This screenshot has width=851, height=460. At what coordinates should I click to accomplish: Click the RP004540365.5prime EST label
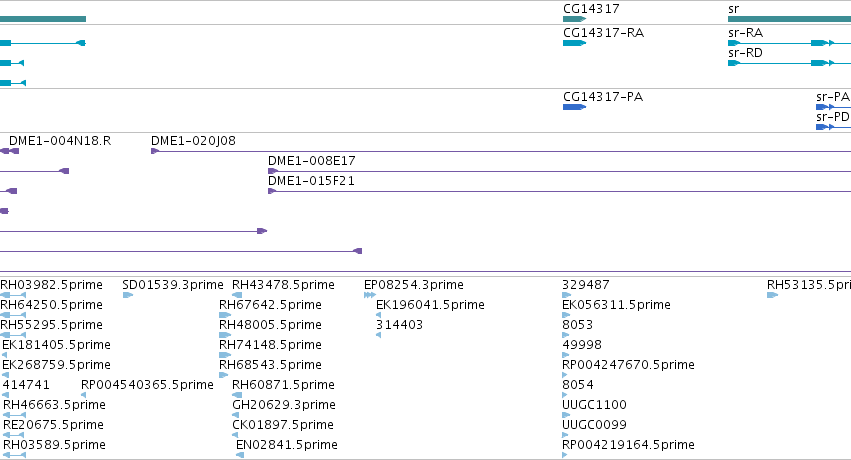147,385
